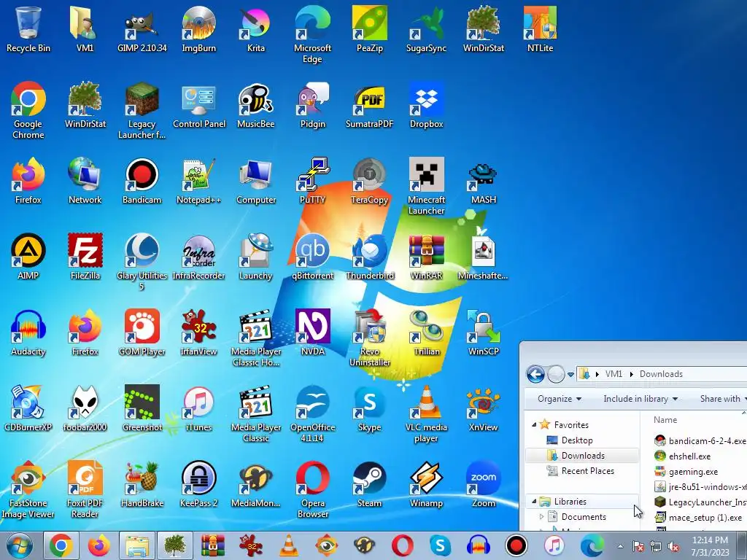Select the Audacity desktop icon

[28, 332]
